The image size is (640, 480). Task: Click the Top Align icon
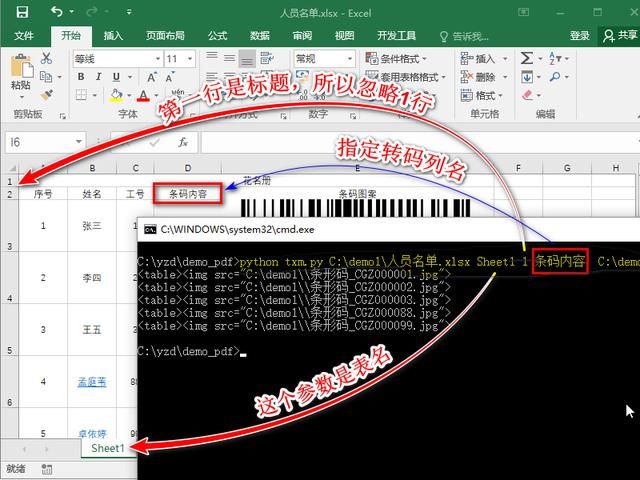pos(211,58)
